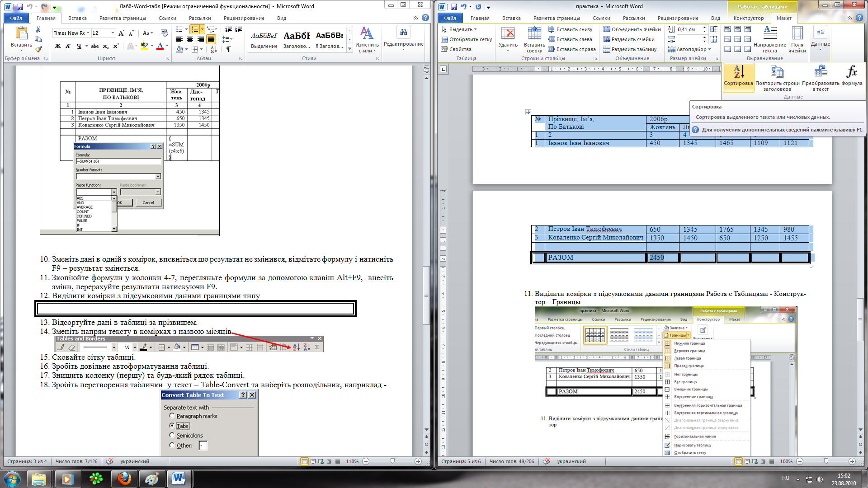Toggle paragraph marks display in left Word
868x488 pixels.
(229, 49)
